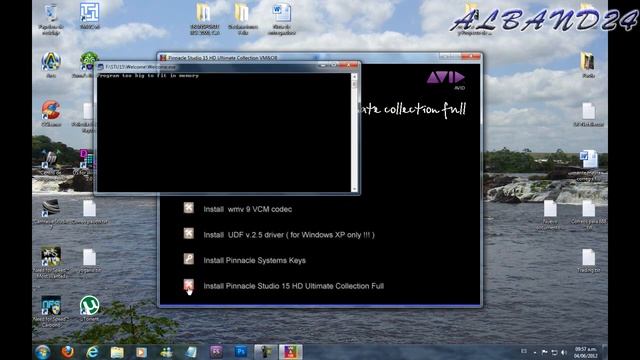Close the Pinnacle Studio 15 installer window

471,56
